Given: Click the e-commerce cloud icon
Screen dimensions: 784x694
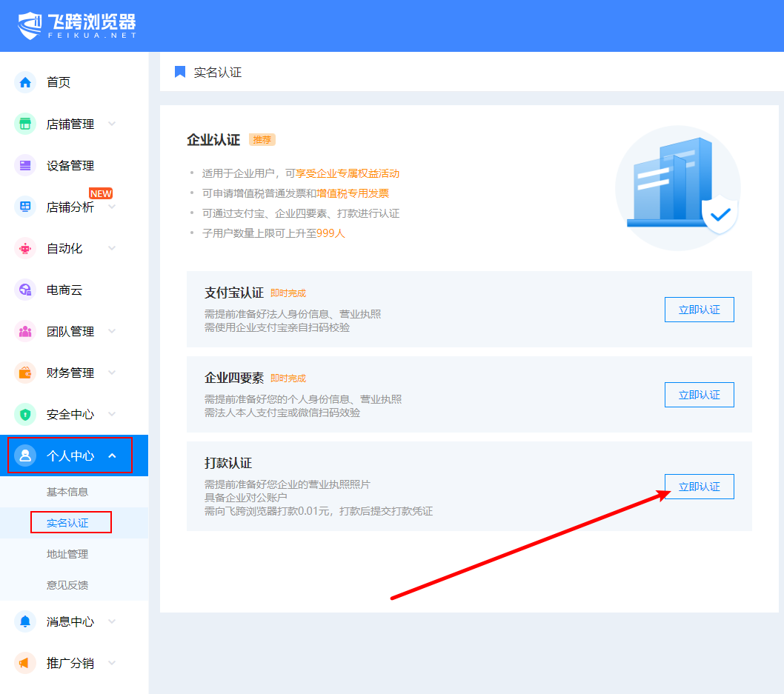Looking at the screenshot, I should (25, 290).
